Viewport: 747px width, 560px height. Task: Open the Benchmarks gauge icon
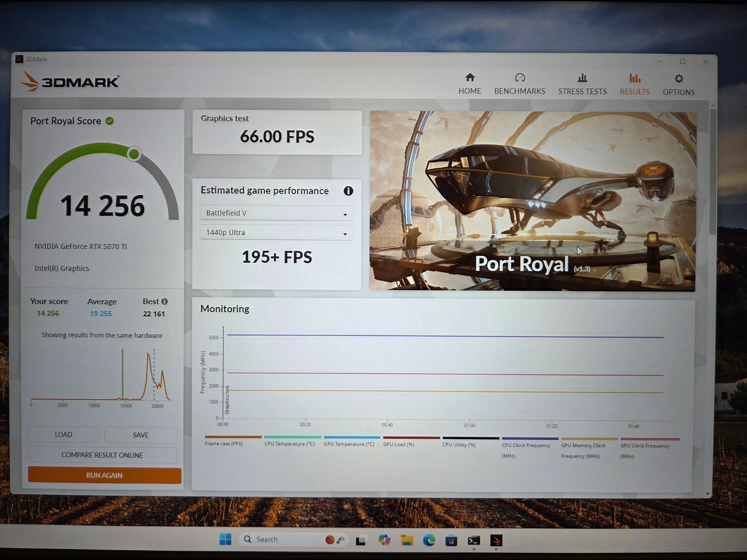[520, 78]
